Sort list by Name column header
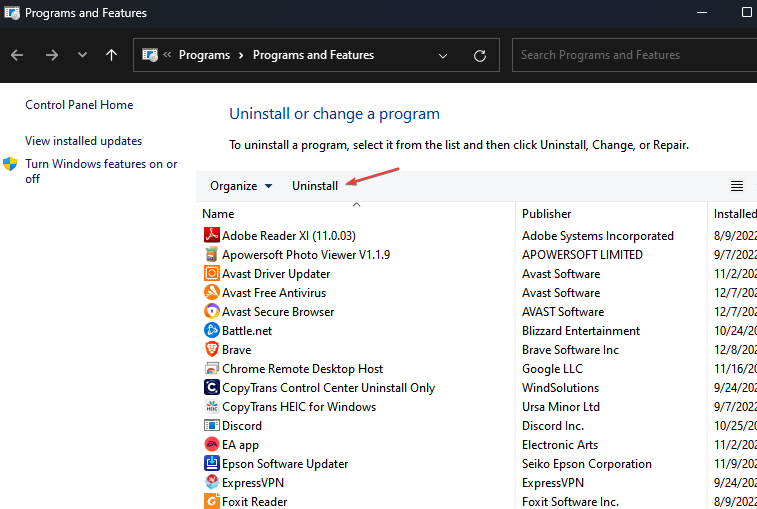Image resolution: width=757 pixels, height=509 pixels. [x=218, y=214]
